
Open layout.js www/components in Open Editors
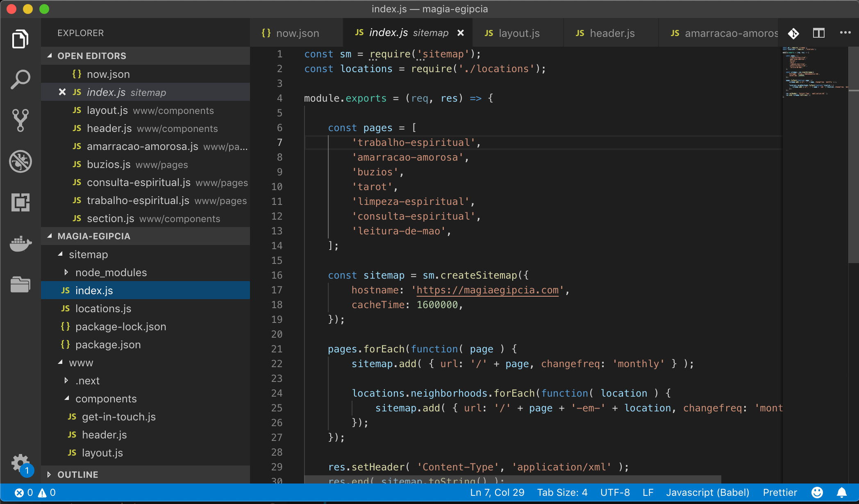pyautogui.click(x=145, y=110)
